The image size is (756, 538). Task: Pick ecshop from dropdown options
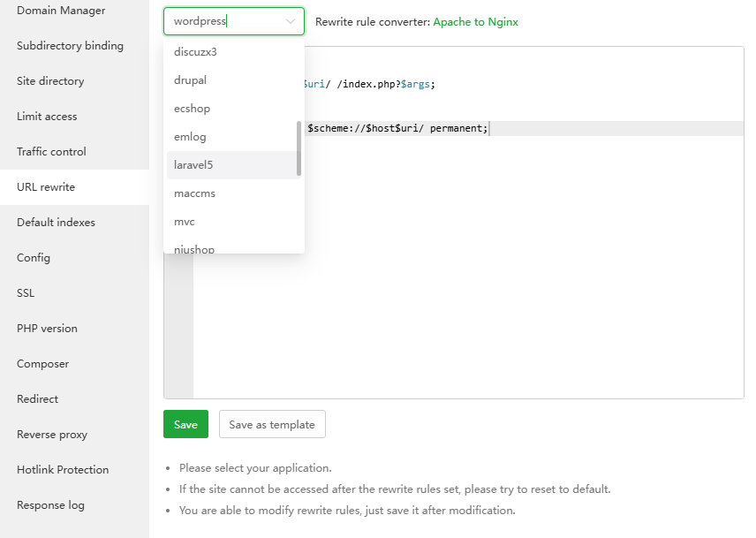pyautogui.click(x=193, y=109)
